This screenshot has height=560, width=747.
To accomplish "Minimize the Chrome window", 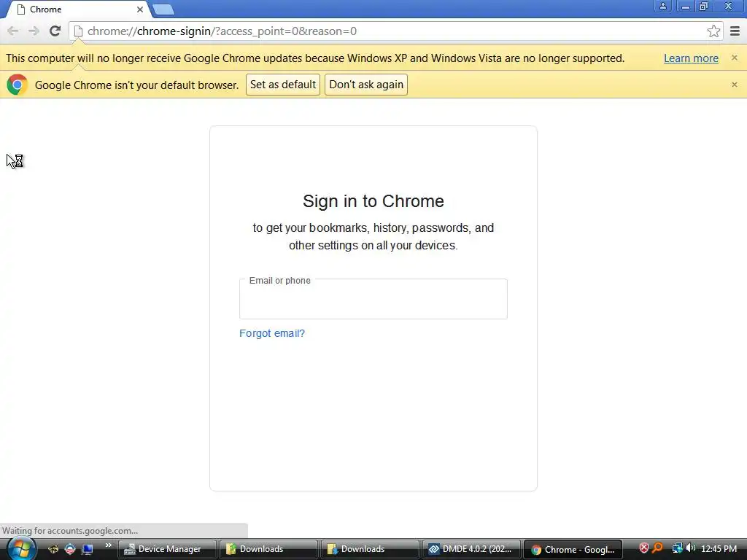I will pyautogui.click(x=686, y=6).
